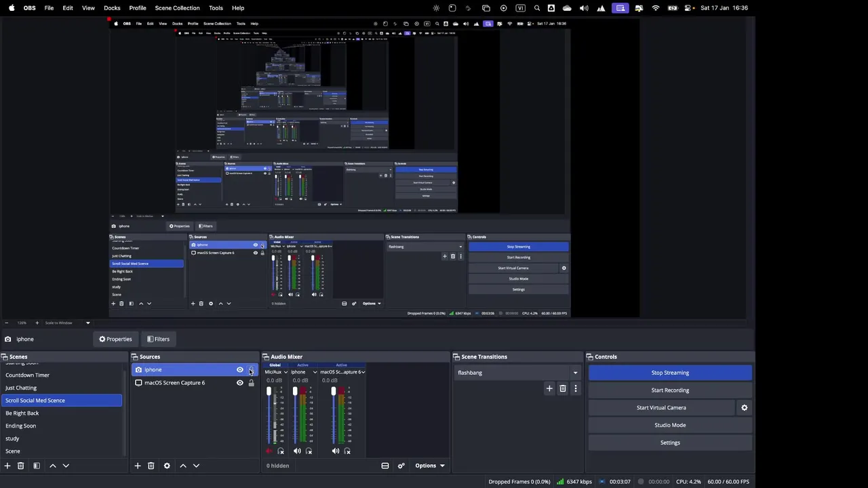The image size is (868, 488).
Task: Adjust iphone volume fader
Action: pos(295,392)
